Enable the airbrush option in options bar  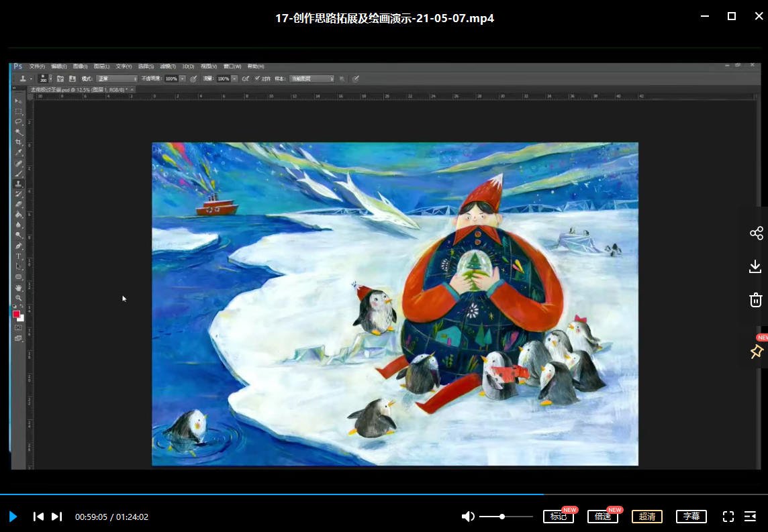246,78
